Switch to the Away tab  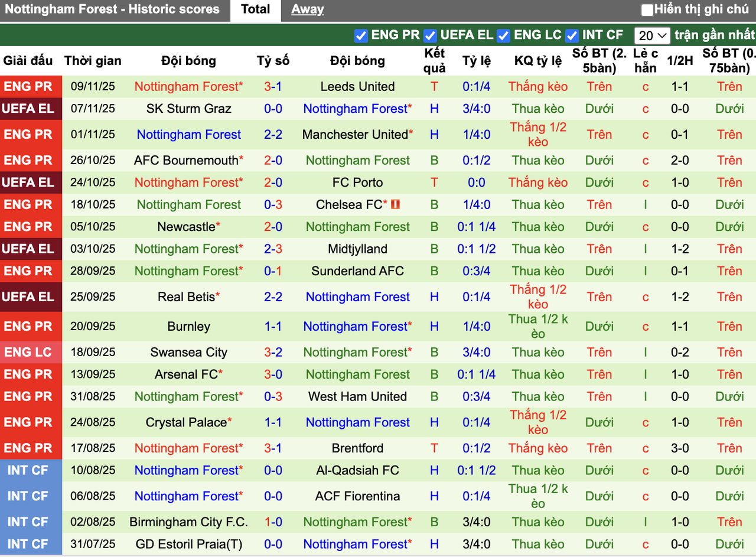click(308, 9)
